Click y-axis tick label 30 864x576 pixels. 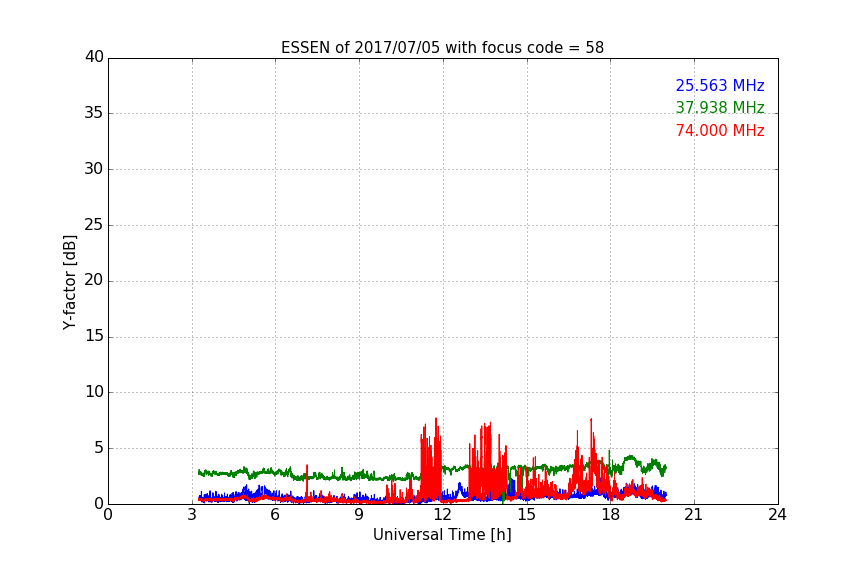point(94,169)
